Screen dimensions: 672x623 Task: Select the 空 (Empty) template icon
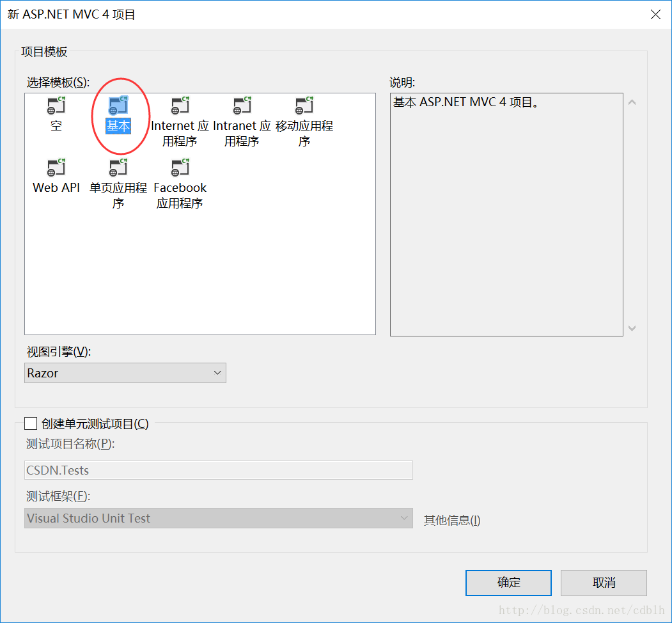coord(56,106)
